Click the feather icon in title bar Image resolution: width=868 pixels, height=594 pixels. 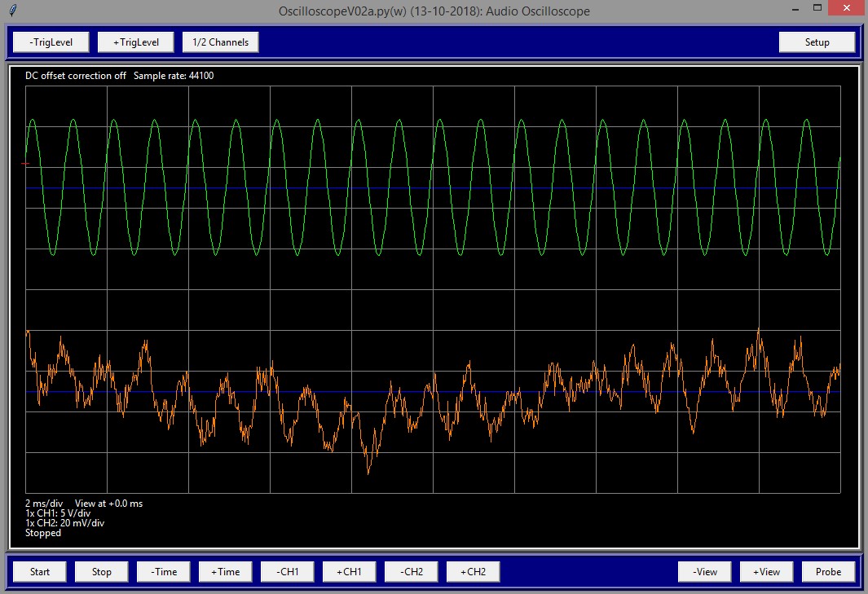click(x=10, y=11)
